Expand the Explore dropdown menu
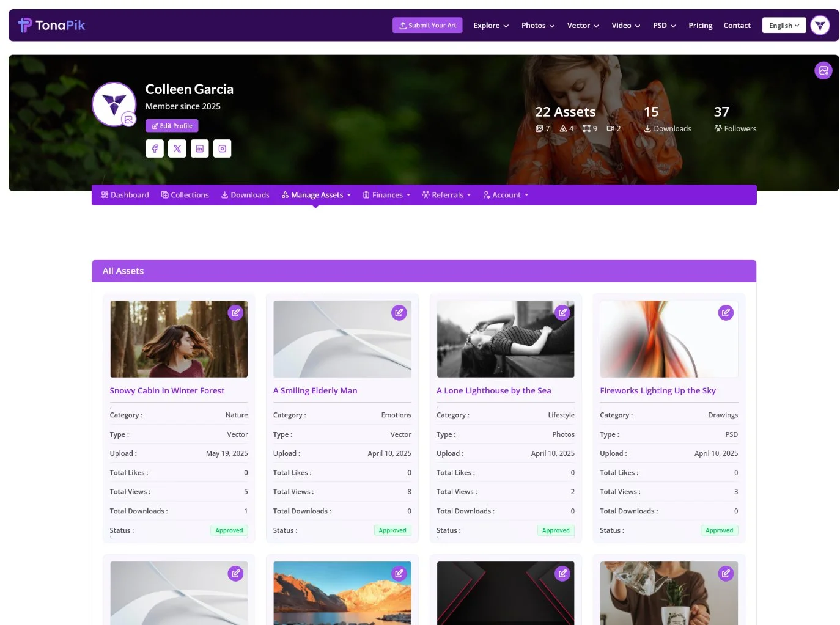This screenshot has height=625, width=840. coord(491,26)
